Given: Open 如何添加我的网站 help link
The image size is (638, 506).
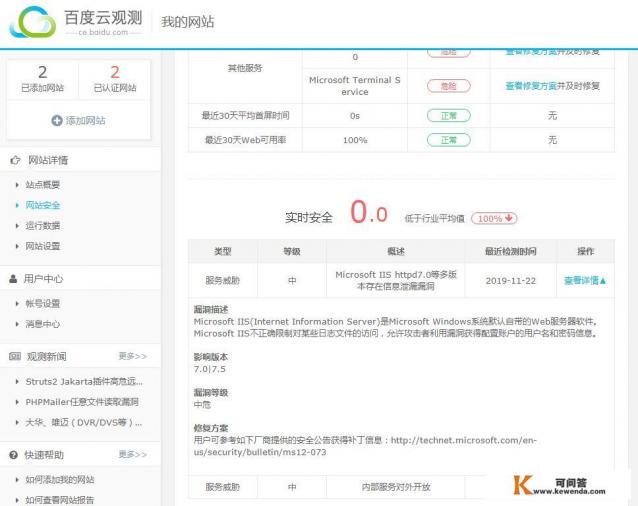Looking at the screenshot, I should (x=60, y=480).
